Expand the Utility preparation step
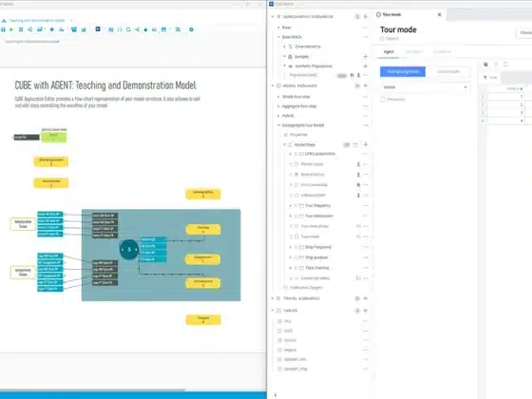 point(291,154)
